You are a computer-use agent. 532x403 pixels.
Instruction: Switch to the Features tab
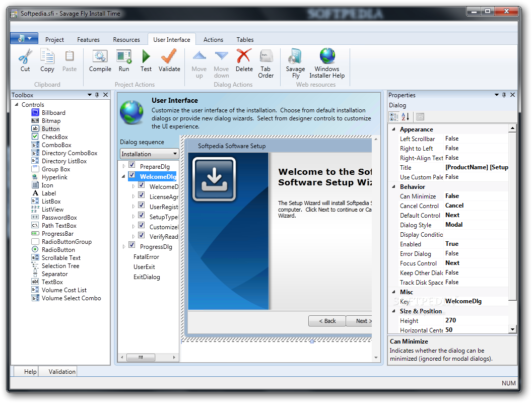click(88, 40)
